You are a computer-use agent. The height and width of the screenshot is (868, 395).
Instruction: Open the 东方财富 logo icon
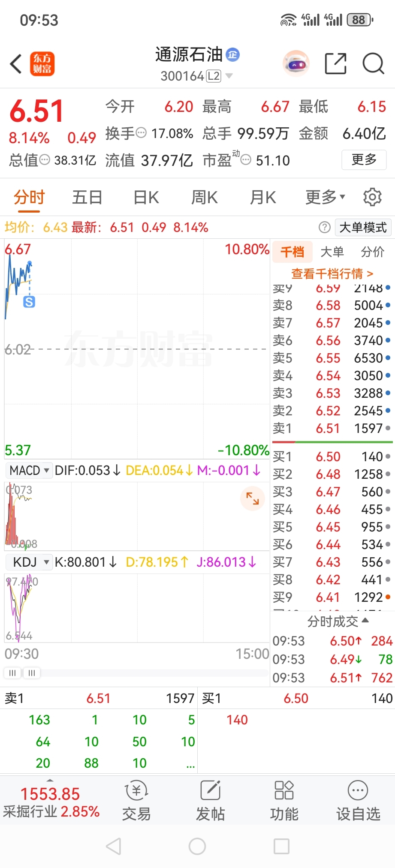pyautogui.click(x=42, y=64)
